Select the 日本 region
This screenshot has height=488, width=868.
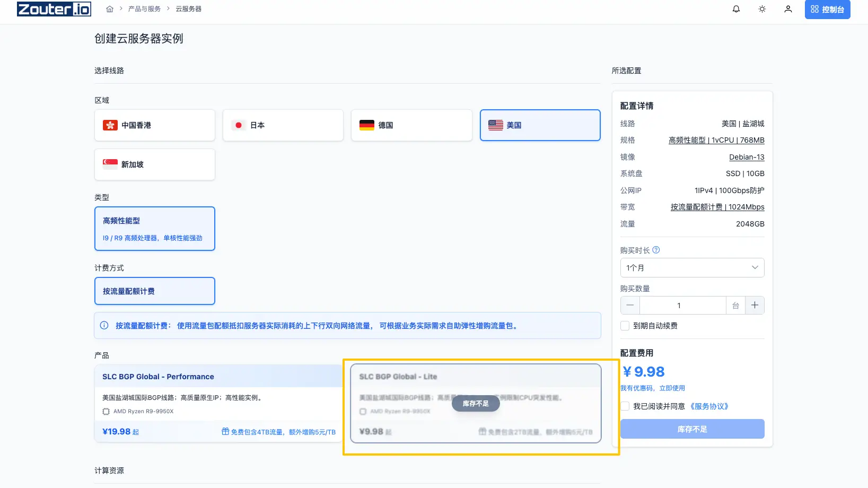(x=283, y=125)
